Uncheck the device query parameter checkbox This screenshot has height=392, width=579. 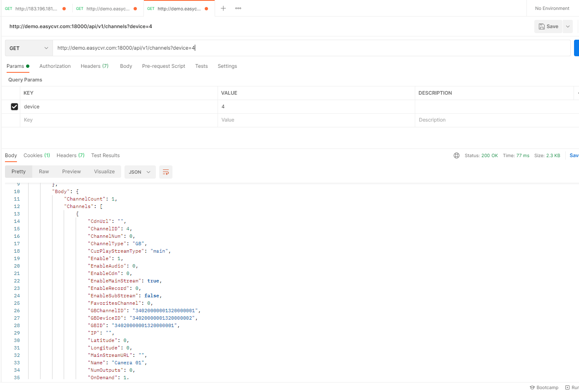(14, 107)
